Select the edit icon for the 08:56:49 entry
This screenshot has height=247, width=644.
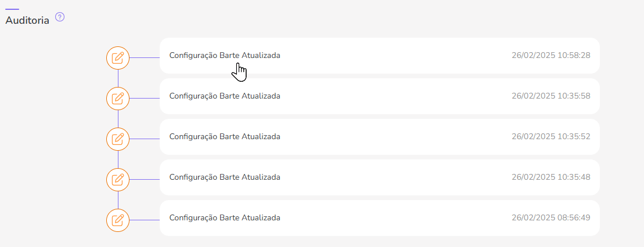(x=118, y=220)
